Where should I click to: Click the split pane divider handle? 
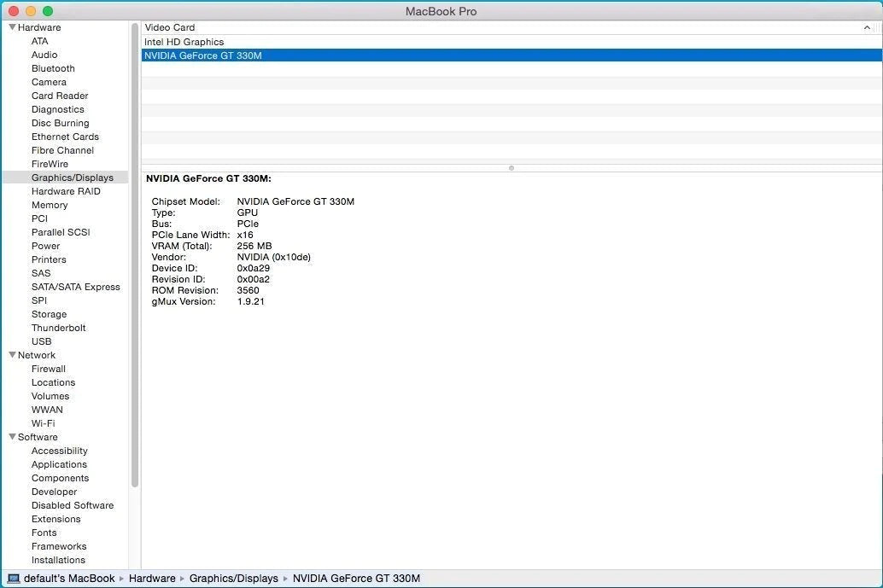click(511, 168)
